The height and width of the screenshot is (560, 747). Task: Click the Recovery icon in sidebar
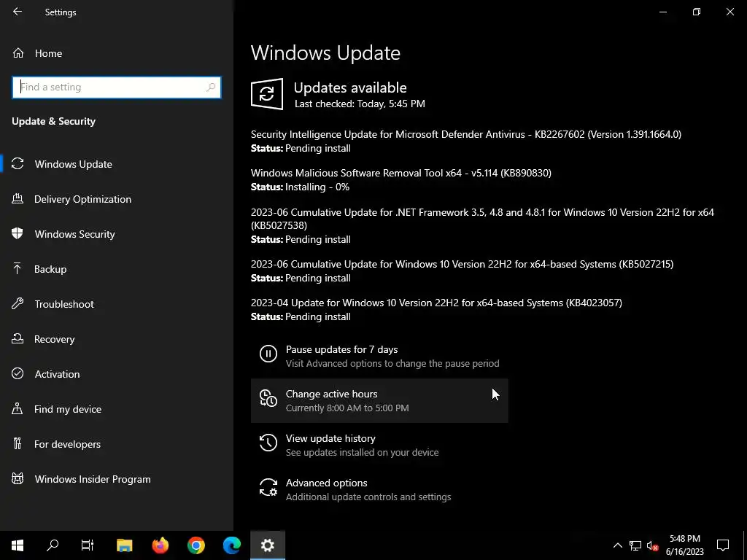pos(18,339)
